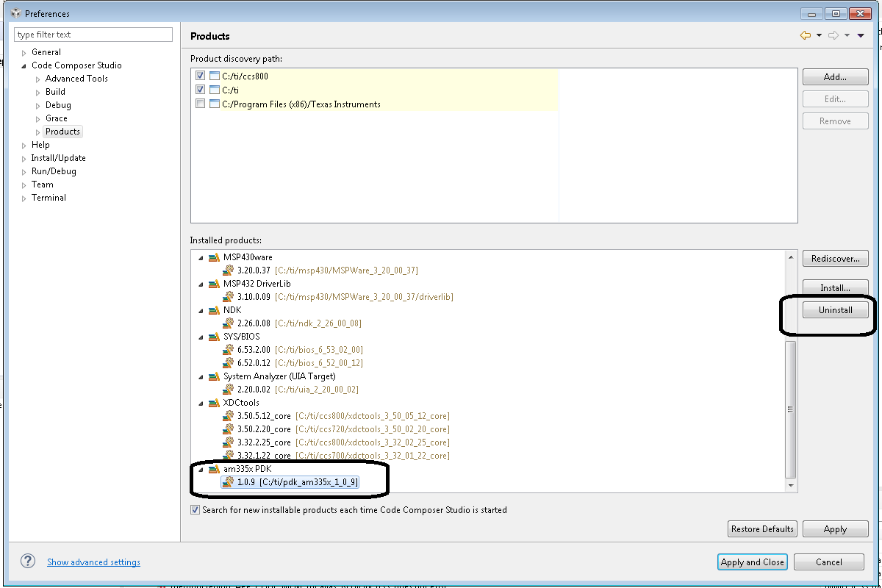This screenshot has width=882, height=588.
Task: Click folder icon next to C:/Program Files (x86)/Texas Instruments
Action: [215, 104]
